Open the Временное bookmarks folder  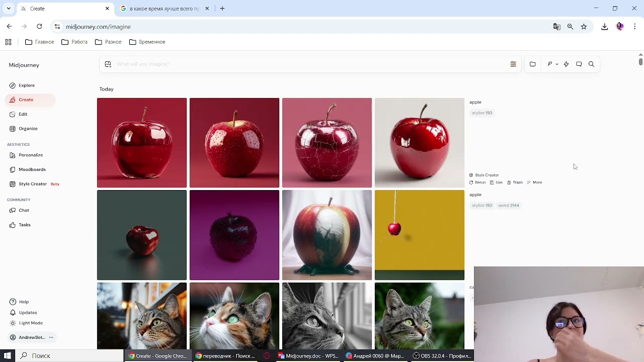coord(147,42)
